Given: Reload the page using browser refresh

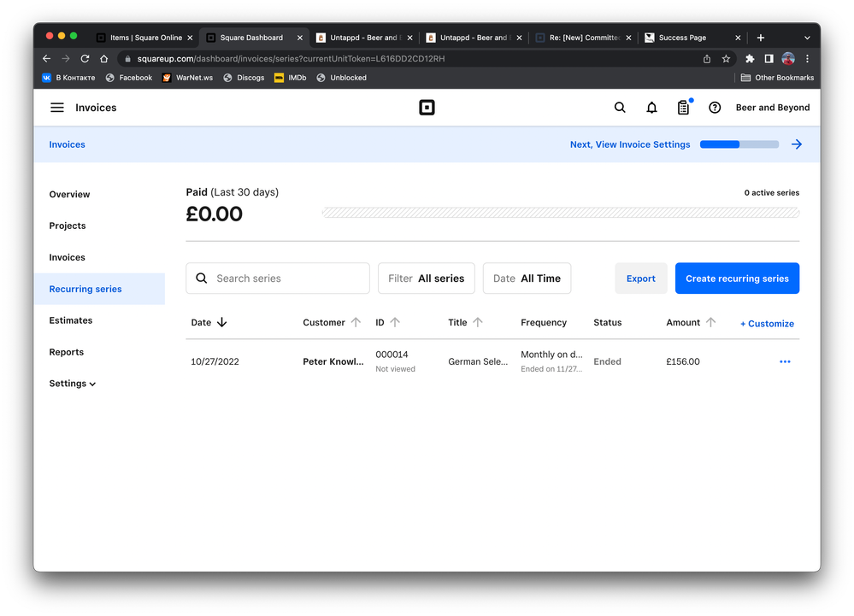Looking at the screenshot, I should [85, 59].
